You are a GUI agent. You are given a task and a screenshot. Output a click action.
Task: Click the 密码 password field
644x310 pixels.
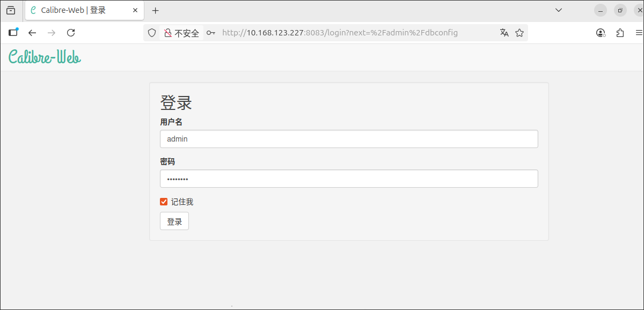click(x=349, y=179)
